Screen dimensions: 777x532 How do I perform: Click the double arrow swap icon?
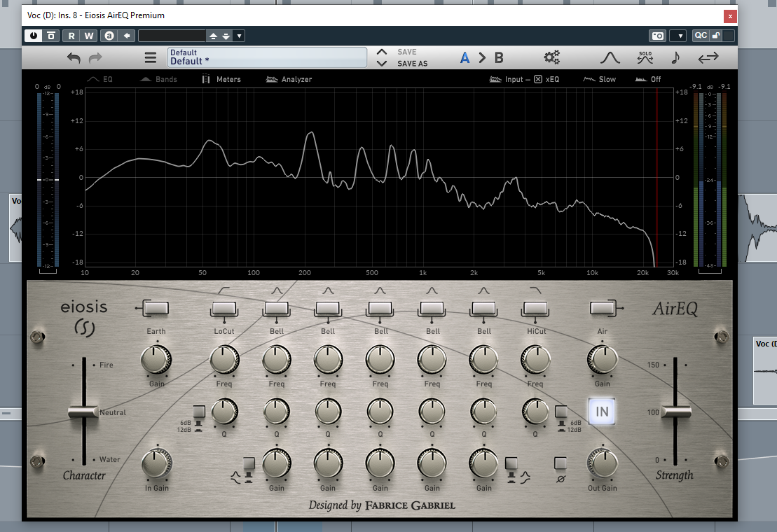(x=708, y=58)
